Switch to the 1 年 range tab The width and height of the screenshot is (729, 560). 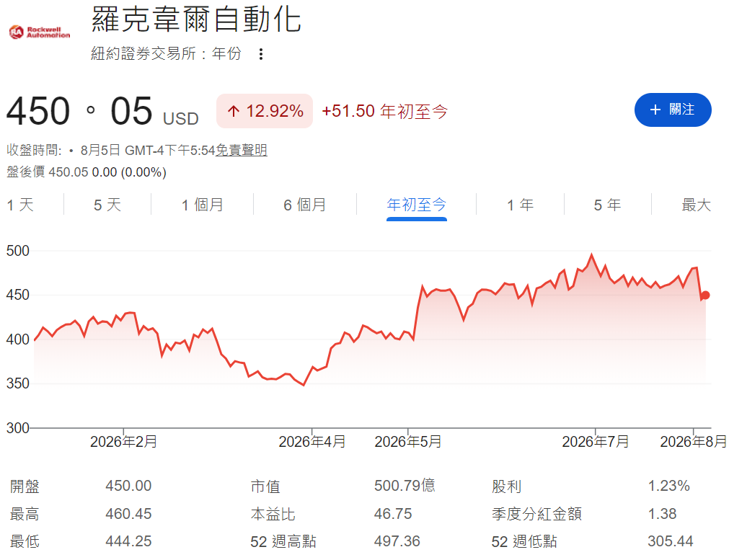520,205
